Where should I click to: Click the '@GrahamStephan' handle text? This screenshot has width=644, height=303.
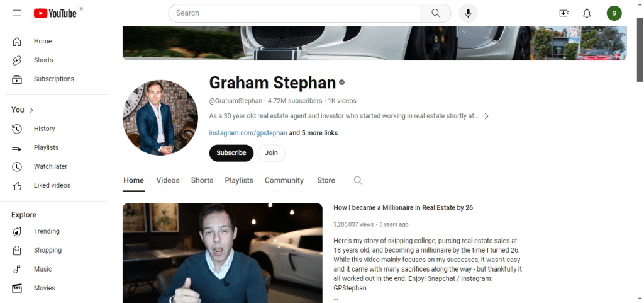pos(236,101)
